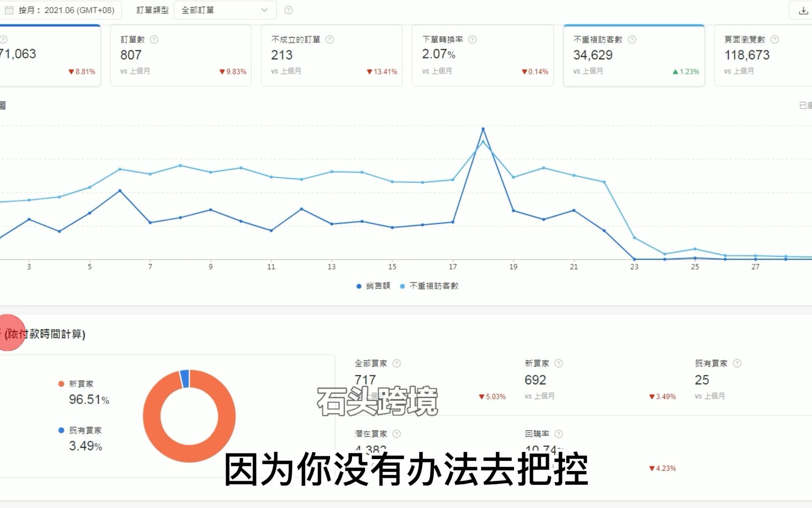This screenshot has height=508, width=812.
Task: Click the 新買家 value 692
Action: pos(535,380)
